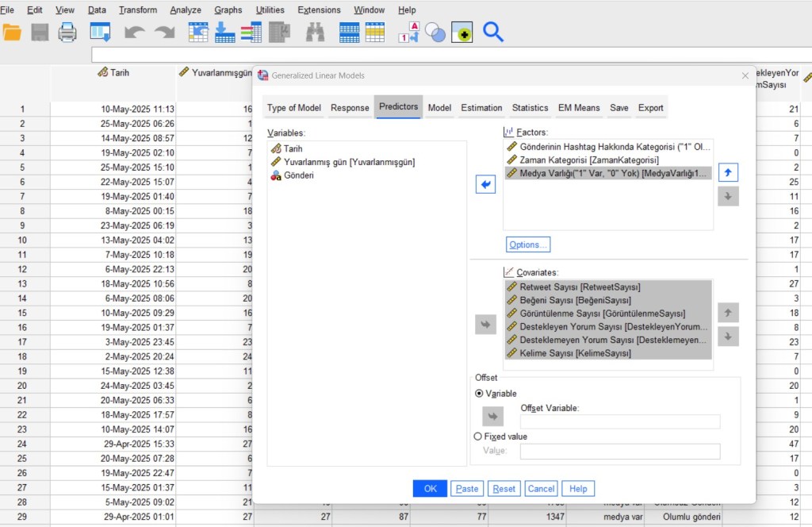Click the binoculars Find icon
812x527 pixels.
tap(315, 32)
